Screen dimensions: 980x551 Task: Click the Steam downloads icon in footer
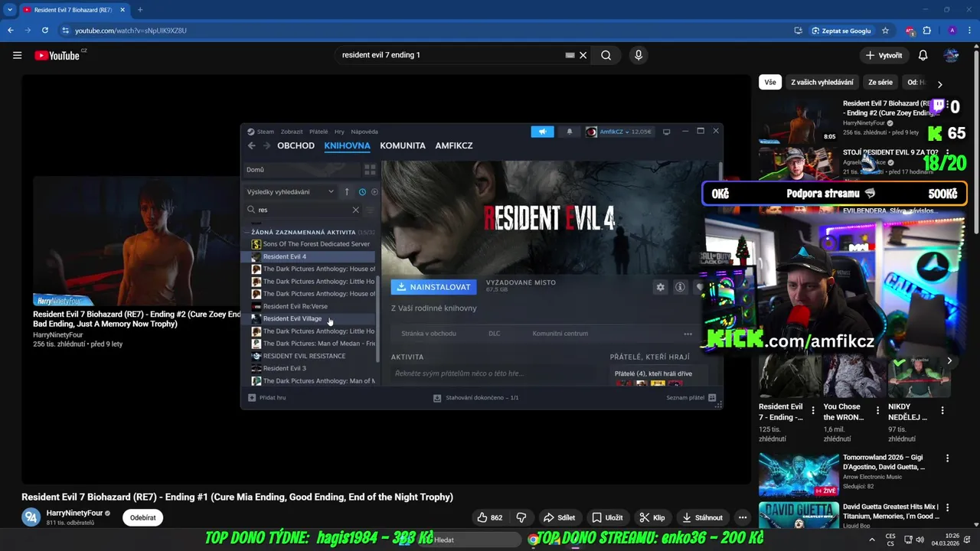click(x=437, y=398)
